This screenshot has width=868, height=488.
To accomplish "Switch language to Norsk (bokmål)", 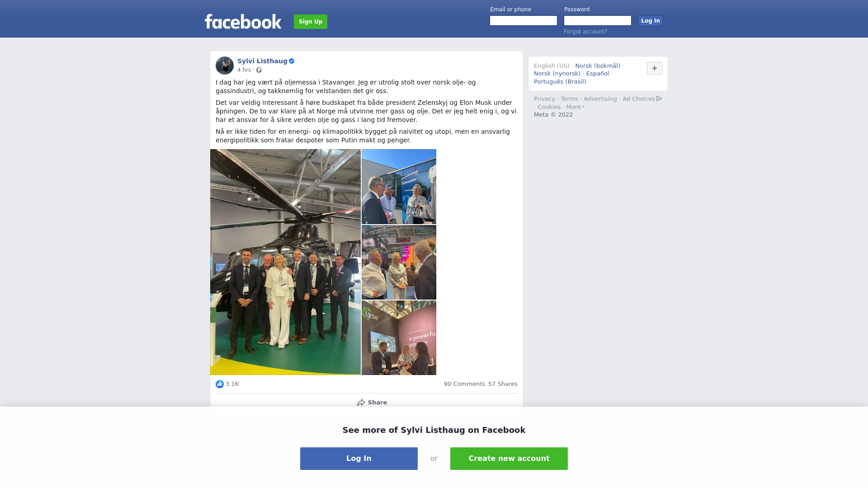I will [x=598, y=66].
